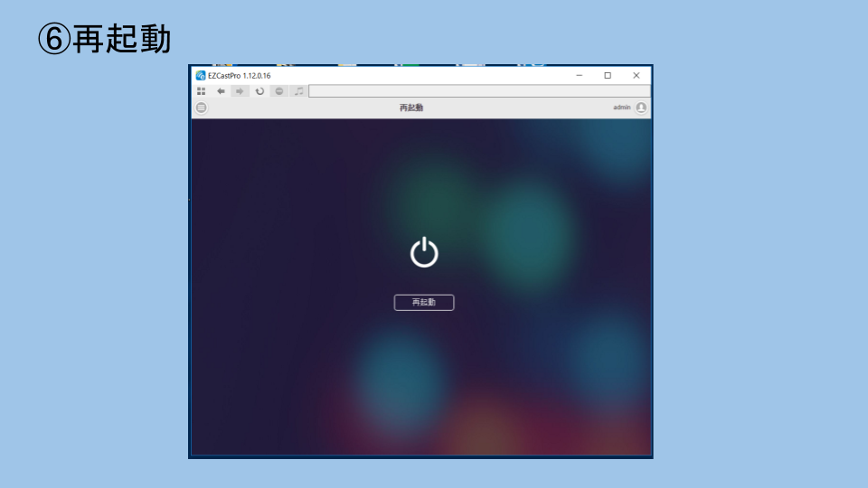
Task: Click the admin username label
Action: [x=622, y=108]
